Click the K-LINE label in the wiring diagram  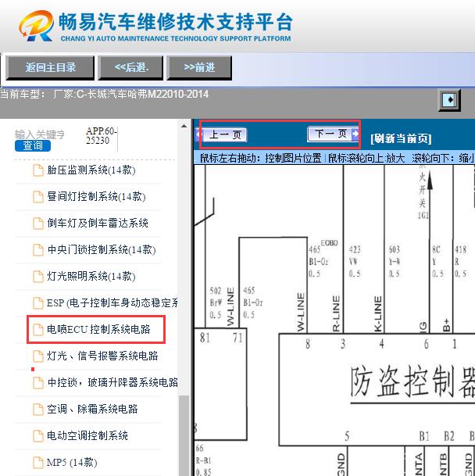[x=377, y=314]
